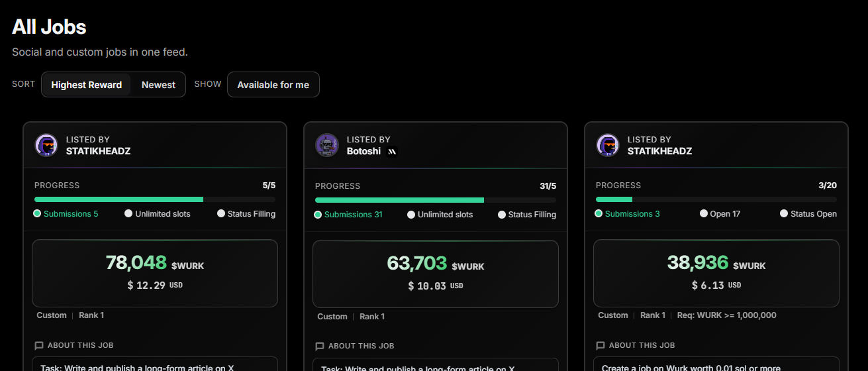
Task: Open Botoshi avatar on second job card
Action: tap(327, 145)
